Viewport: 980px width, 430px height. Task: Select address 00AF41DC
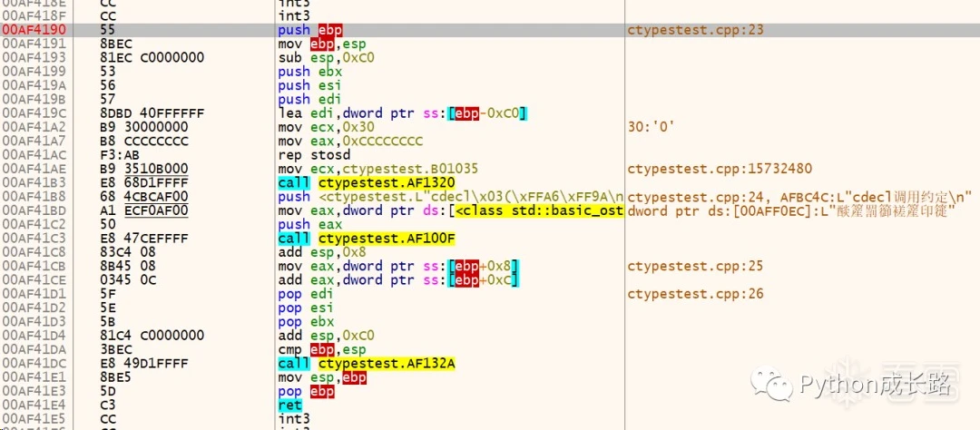tap(34, 364)
